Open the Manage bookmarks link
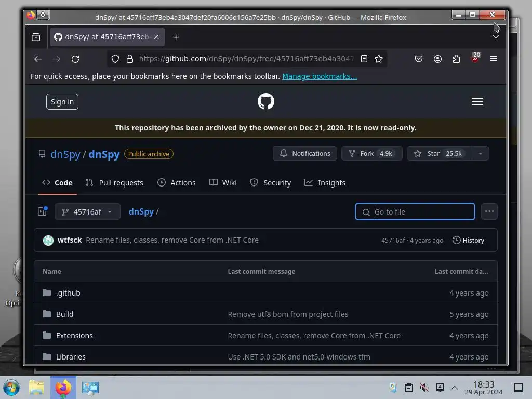This screenshot has height=399, width=532. tap(320, 76)
